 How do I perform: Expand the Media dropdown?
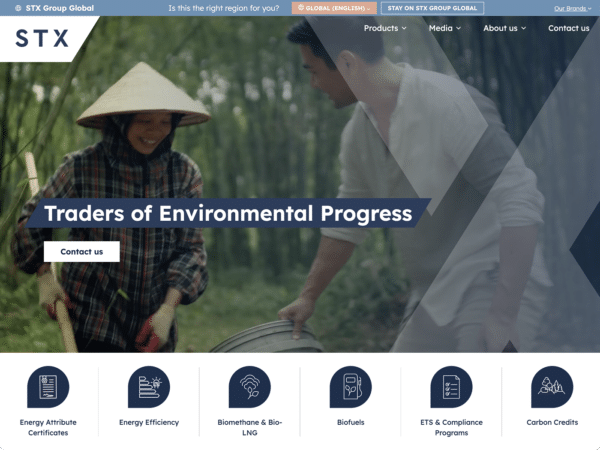click(445, 28)
